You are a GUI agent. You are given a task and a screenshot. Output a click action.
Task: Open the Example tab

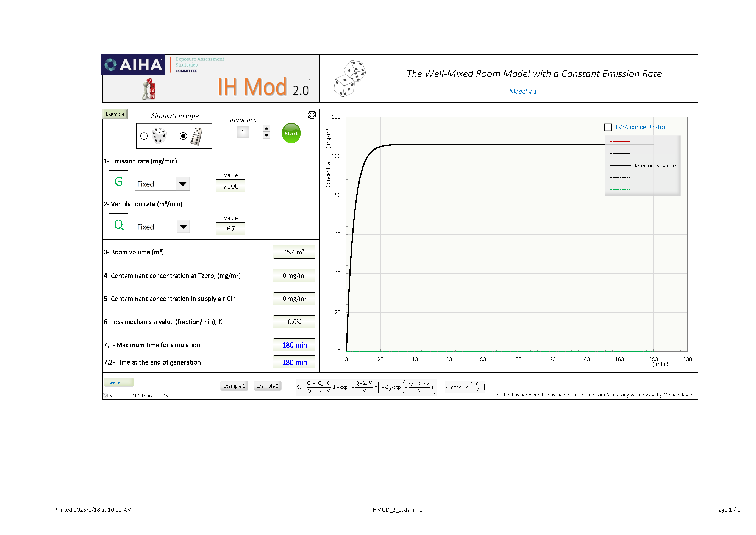coord(115,114)
